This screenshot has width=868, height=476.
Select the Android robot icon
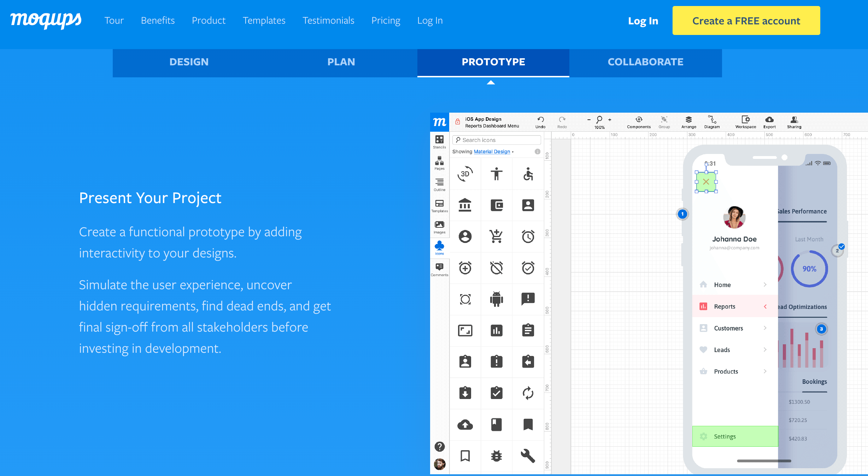[497, 299]
